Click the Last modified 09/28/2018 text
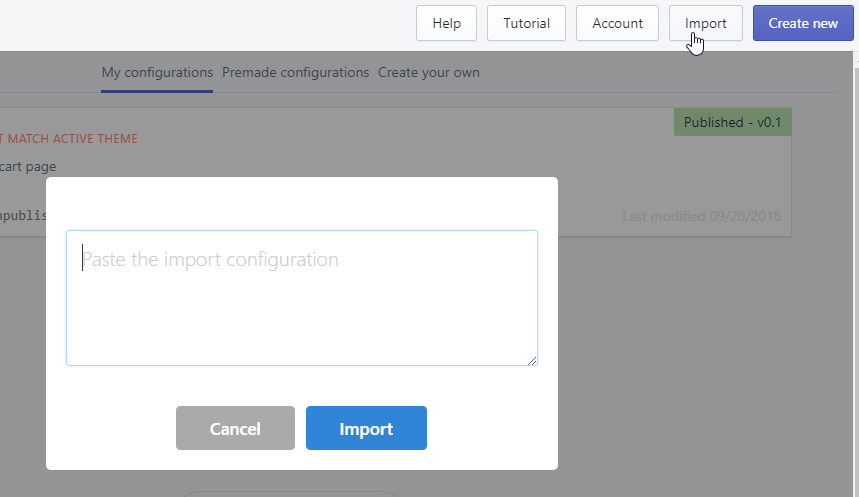 [x=700, y=216]
